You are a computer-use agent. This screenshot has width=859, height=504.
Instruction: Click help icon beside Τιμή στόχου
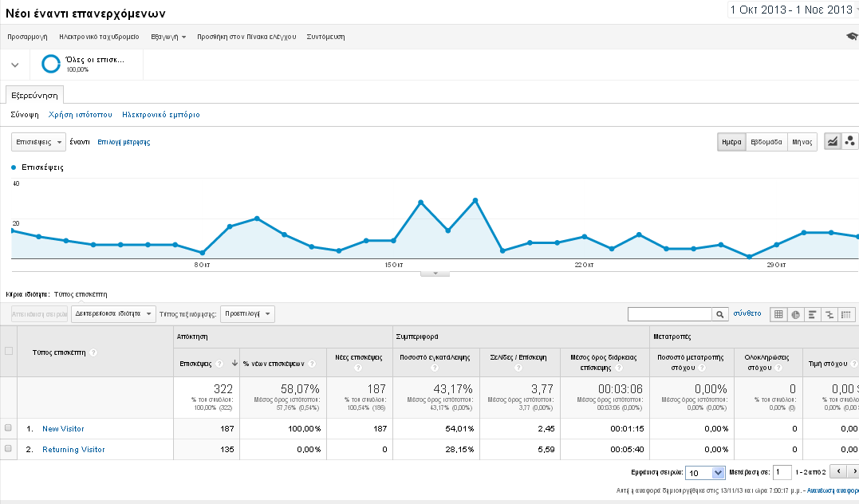click(854, 363)
